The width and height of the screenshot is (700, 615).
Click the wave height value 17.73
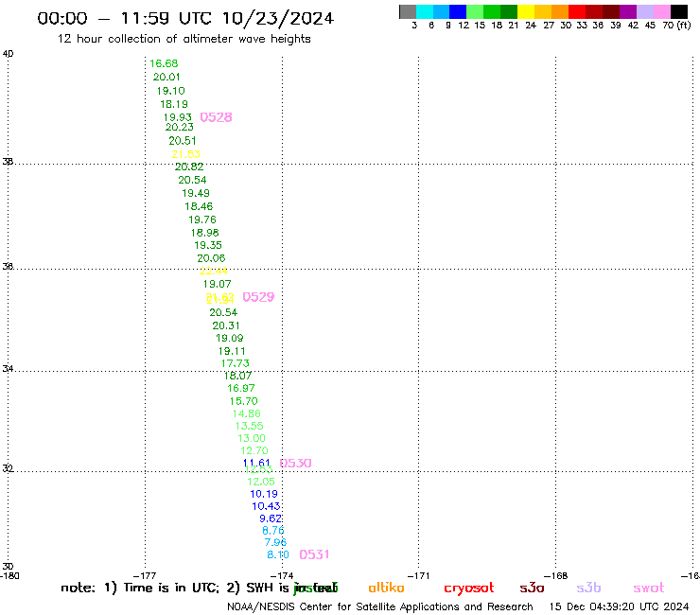236,363
